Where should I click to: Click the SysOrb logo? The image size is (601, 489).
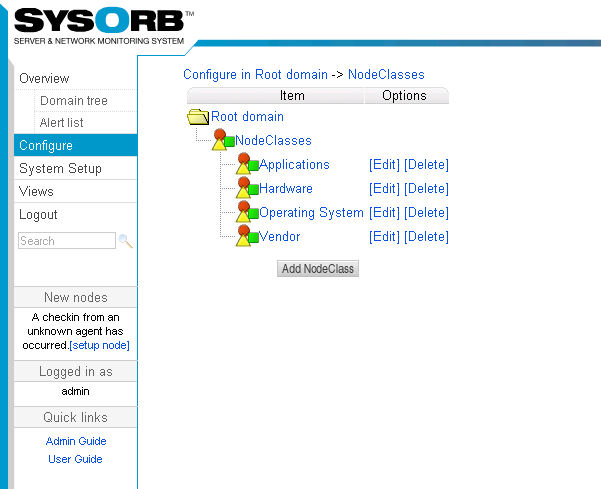[104, 26]
